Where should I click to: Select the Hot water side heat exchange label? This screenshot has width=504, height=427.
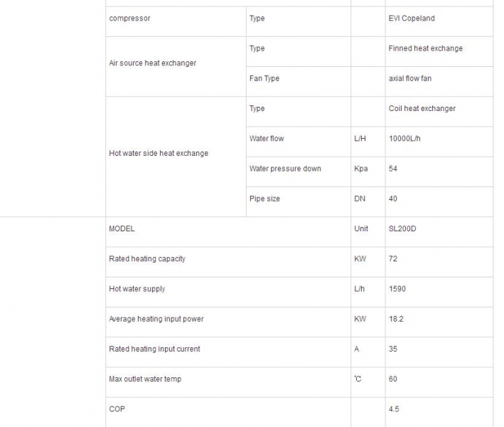coord(159,154)
